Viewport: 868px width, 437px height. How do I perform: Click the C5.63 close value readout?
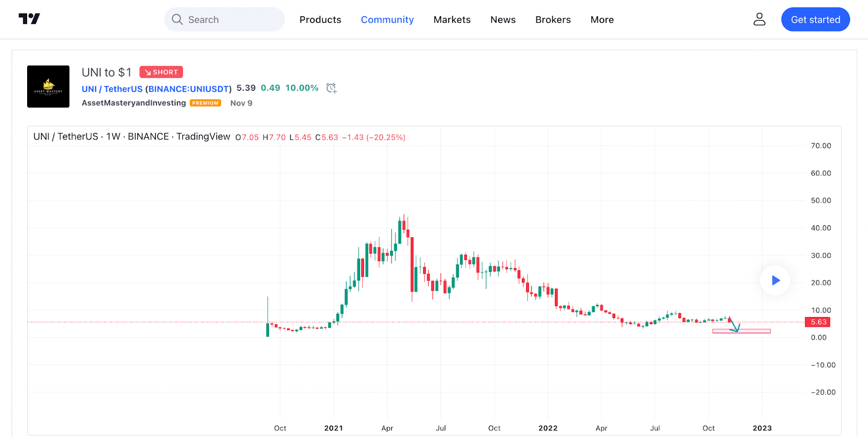(x=327, y=137)
